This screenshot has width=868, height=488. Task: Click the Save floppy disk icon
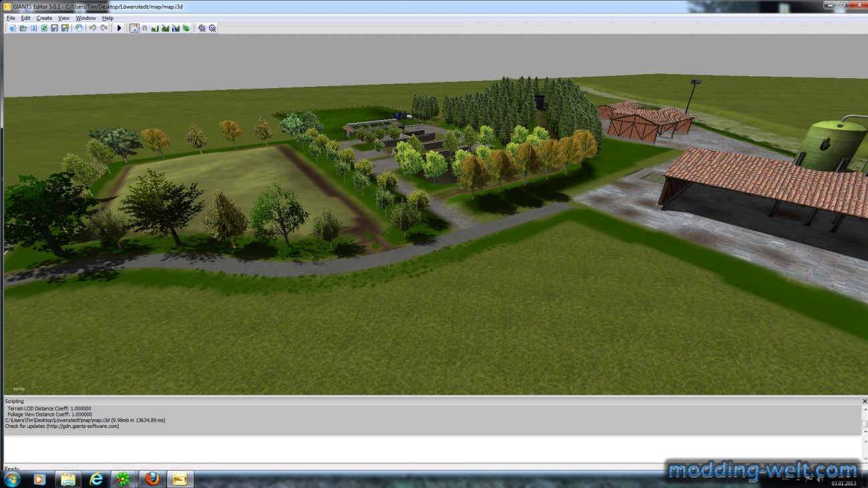54,28
